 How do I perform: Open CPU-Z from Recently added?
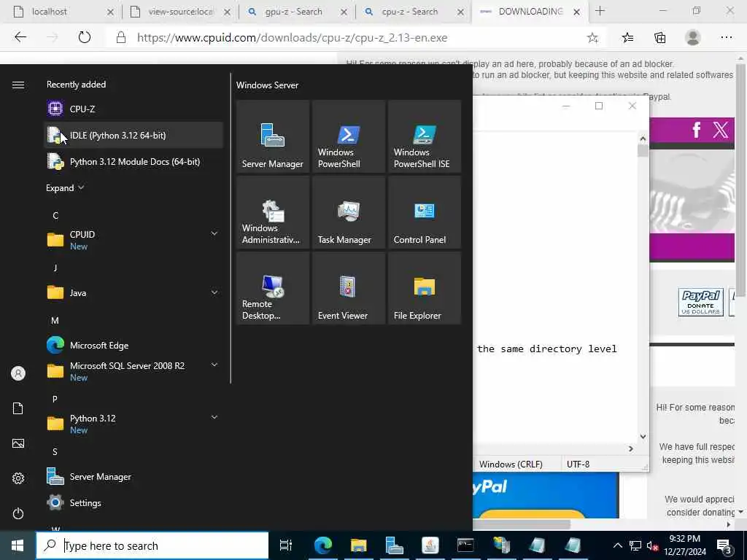pyautogui.click(x=133, y=109)
